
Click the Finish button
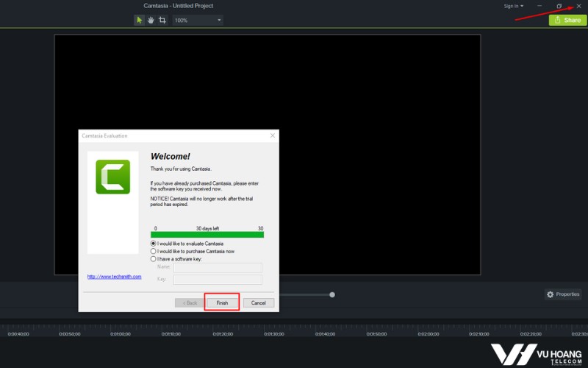click(222, 302)
